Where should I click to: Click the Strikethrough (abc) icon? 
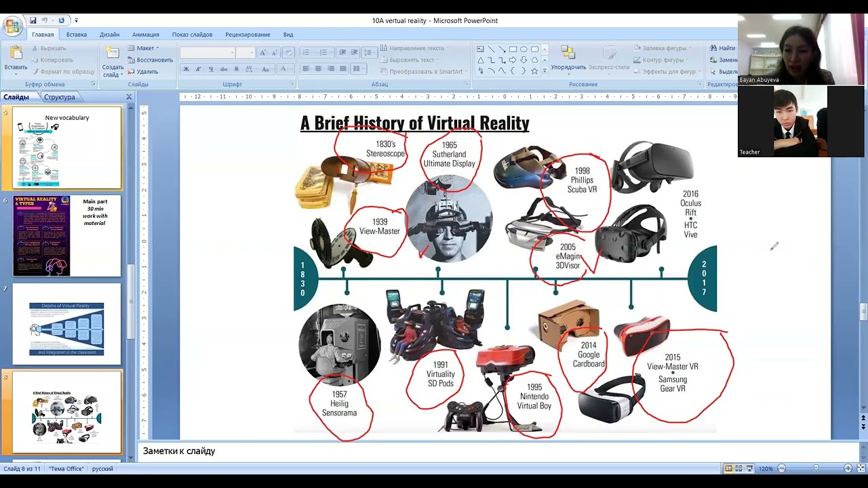click(x=224, y=69)
